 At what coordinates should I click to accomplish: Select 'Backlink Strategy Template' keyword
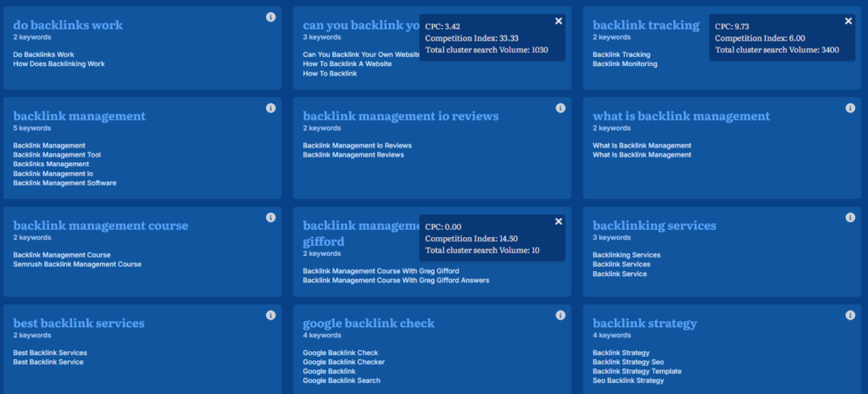click(637, 371)
